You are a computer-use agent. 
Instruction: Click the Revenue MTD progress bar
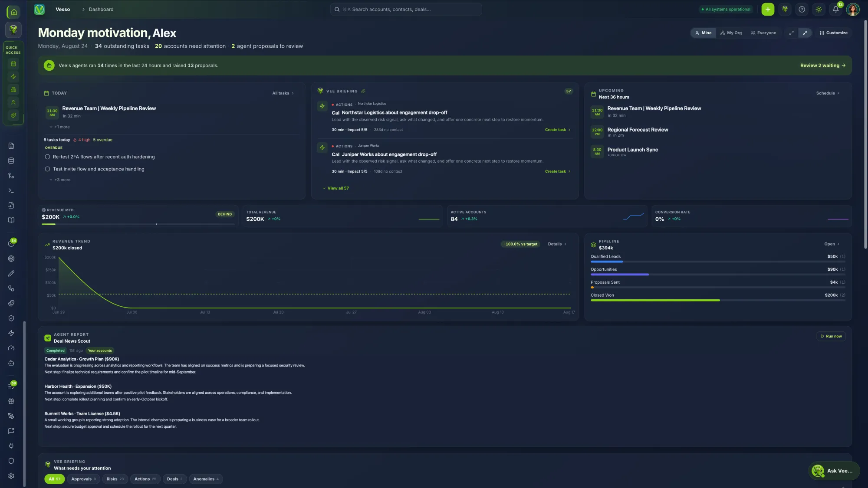pos(138,224)
